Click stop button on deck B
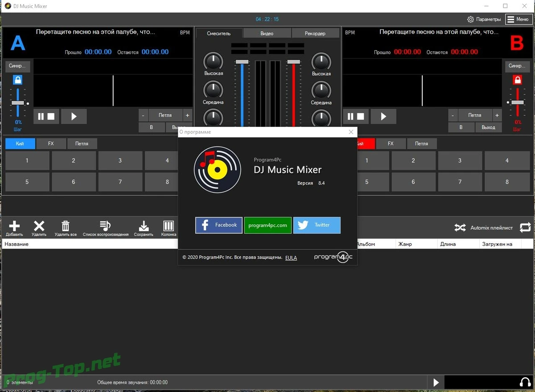Viewport: 535px width, 392px height. pyautogui.click(x=361, y=116)
